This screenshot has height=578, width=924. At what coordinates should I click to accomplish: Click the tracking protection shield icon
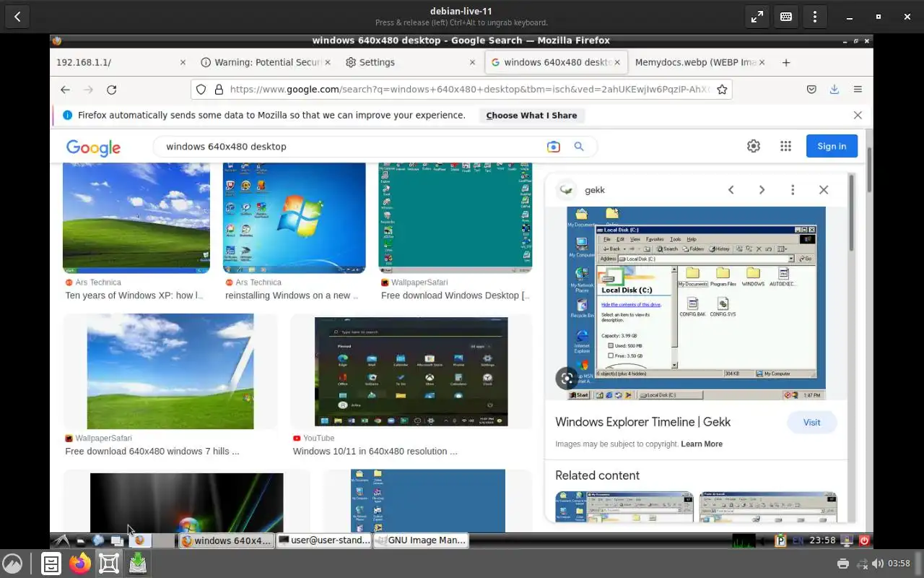202,90
